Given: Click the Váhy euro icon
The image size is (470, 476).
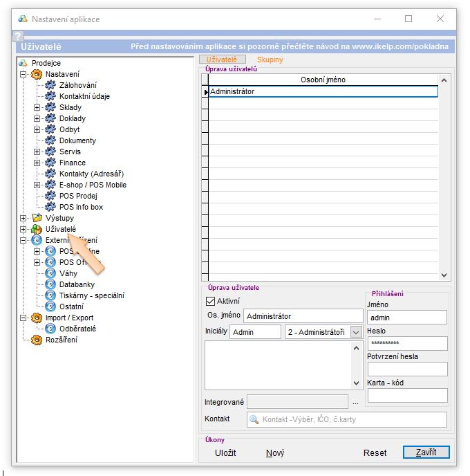Looking at the screenshot, I should 50,273.
